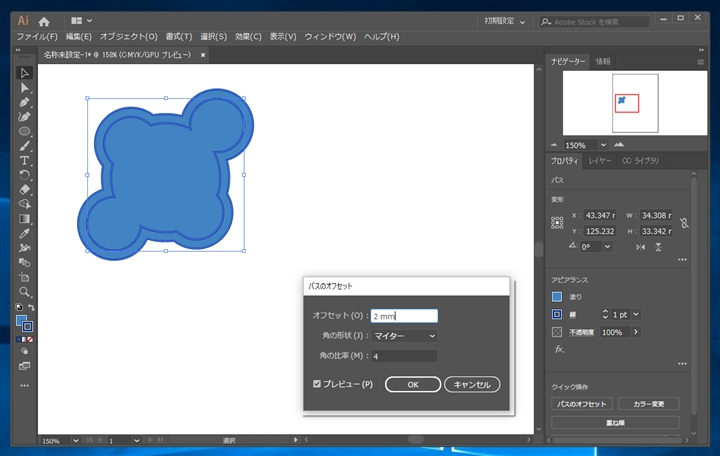Open the 編集(E) menu
Screen dimensions: 720x456
79,37
